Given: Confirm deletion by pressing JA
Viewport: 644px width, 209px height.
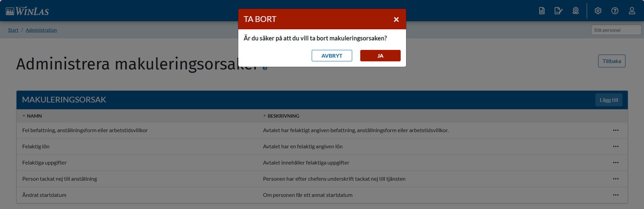Looking at the screenshot, I should click(380, 56).
